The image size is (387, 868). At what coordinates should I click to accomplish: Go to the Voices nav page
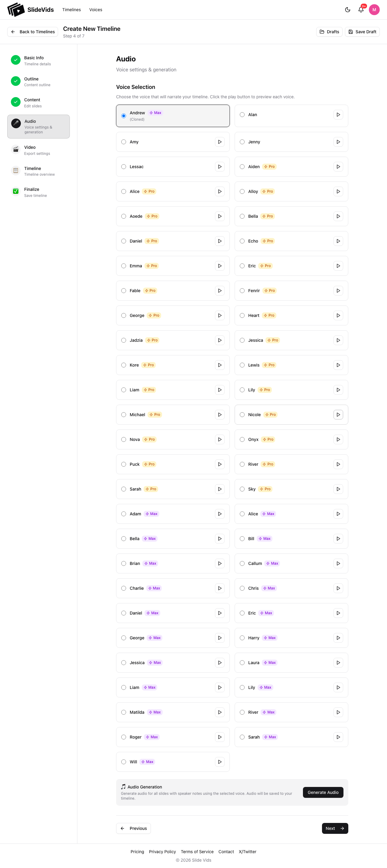(96, 10)
